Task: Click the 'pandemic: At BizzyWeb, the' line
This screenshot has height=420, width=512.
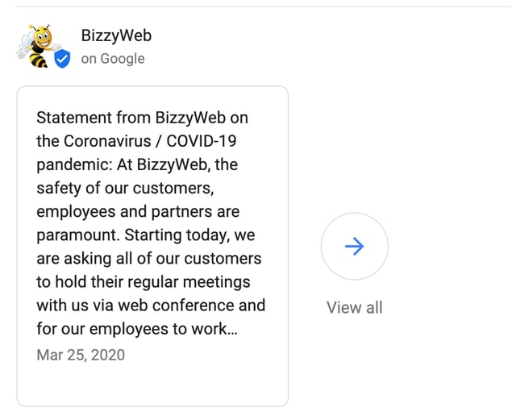Action: pos(137,164)
